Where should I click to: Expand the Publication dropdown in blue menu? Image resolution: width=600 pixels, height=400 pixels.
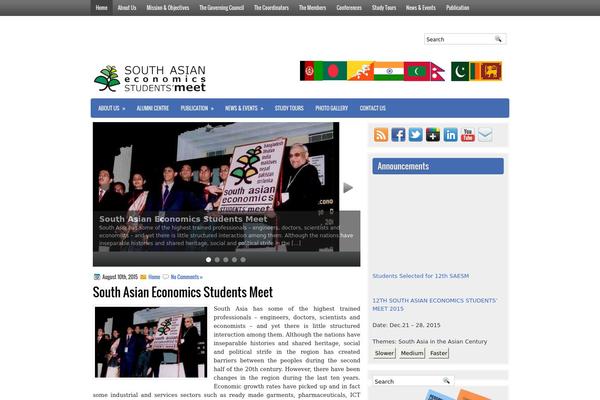pyautogui.click(x=197, y=108)
